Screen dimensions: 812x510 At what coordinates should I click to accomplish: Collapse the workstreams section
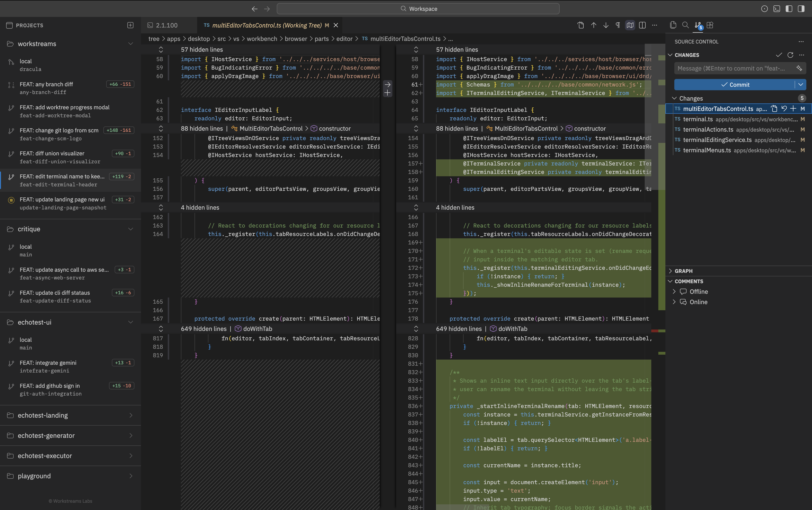131,44
